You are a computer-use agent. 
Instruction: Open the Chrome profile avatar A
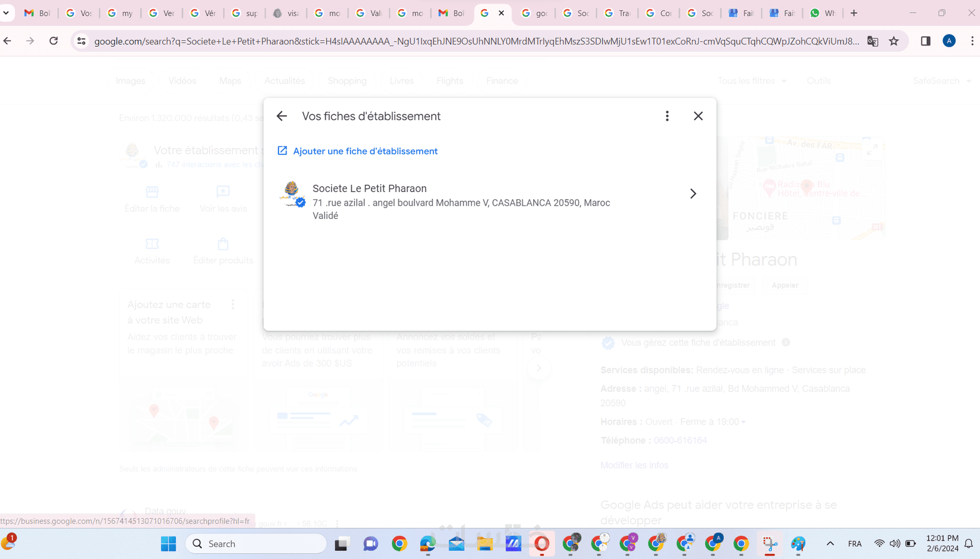click(949, 41)
